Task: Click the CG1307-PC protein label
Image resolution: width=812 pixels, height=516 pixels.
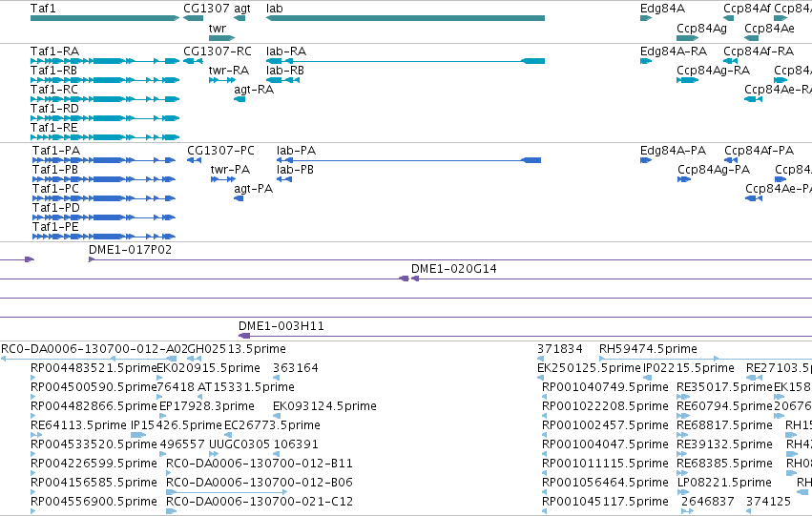Action: coord(221,151)
